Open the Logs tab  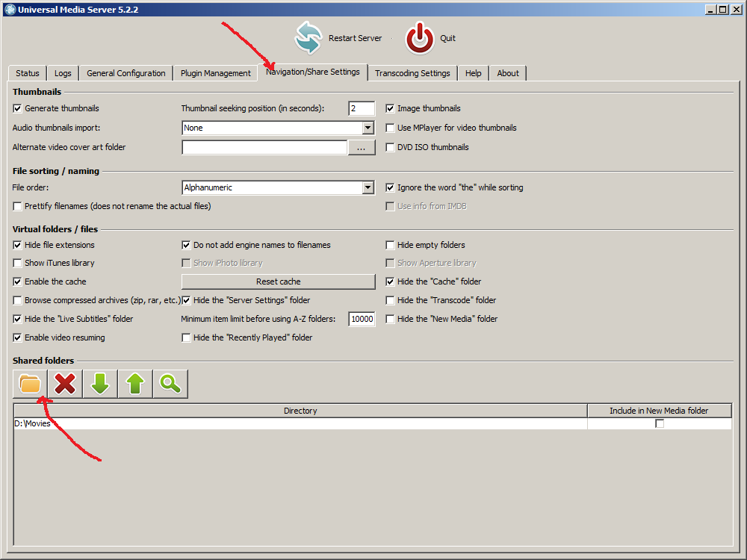pyautogui.click(x=63, y=73)
